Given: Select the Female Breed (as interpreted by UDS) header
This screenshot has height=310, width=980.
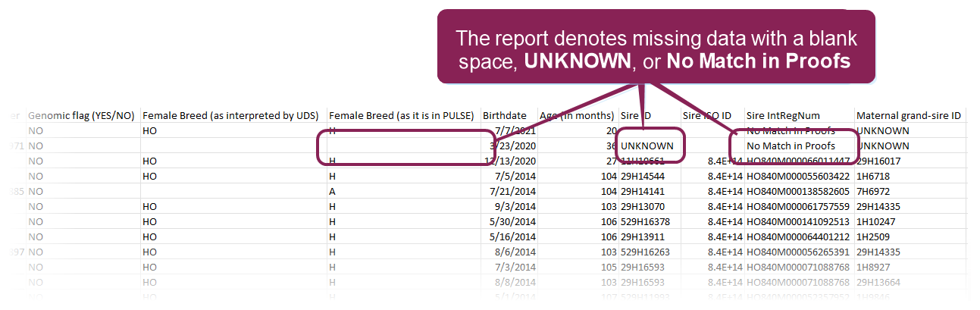Looking at the screenshot, I should click(x=232, y=116).
